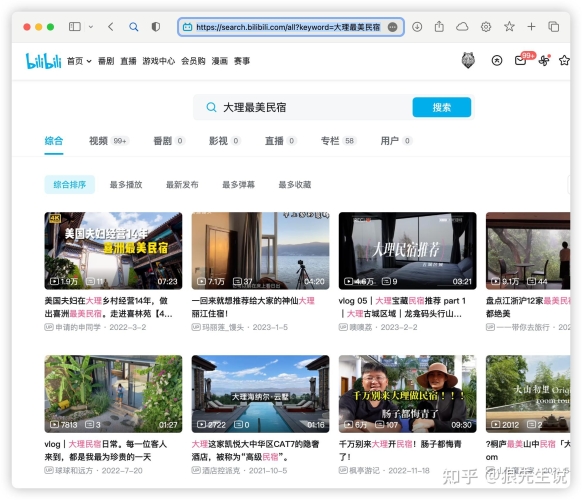Open the 大理海纳尔·云墅 pool thumbnail
The width and height of the screenshot is (582, 500).
260,394
